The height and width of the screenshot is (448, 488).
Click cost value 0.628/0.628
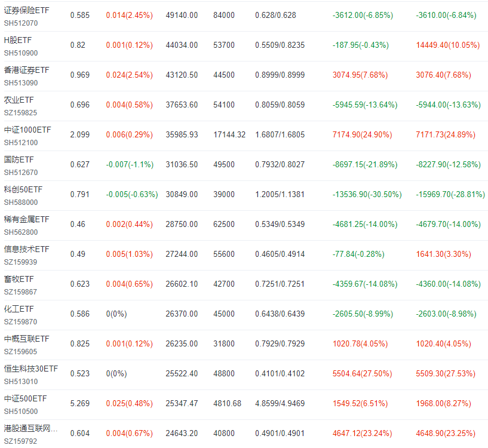[x=276, y=16]
